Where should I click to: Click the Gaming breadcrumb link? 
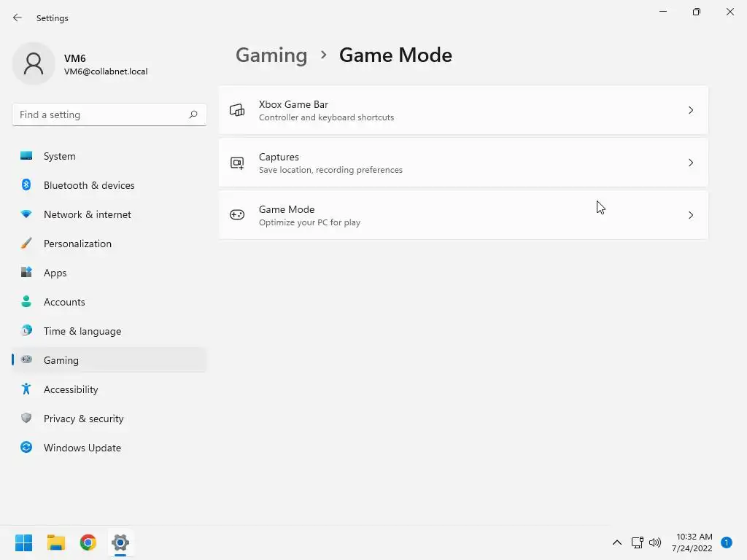point(271,55)
